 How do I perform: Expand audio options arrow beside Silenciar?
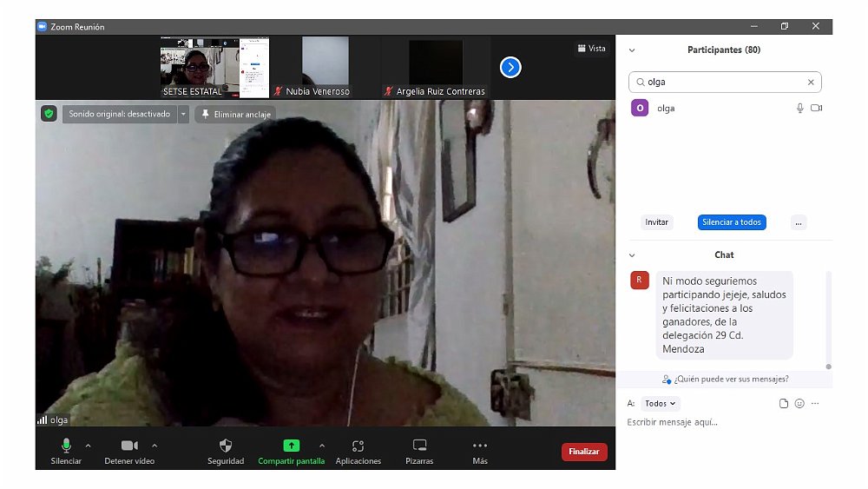coord(88,445)
